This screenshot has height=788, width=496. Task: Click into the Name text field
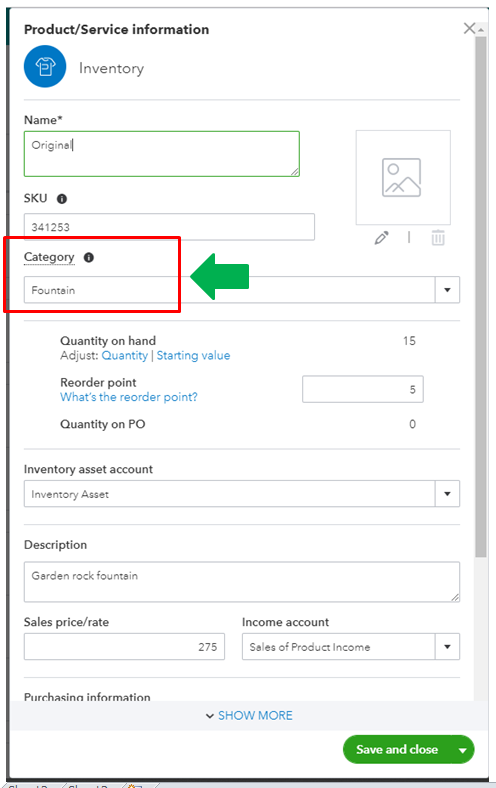[x=162, y=154]
